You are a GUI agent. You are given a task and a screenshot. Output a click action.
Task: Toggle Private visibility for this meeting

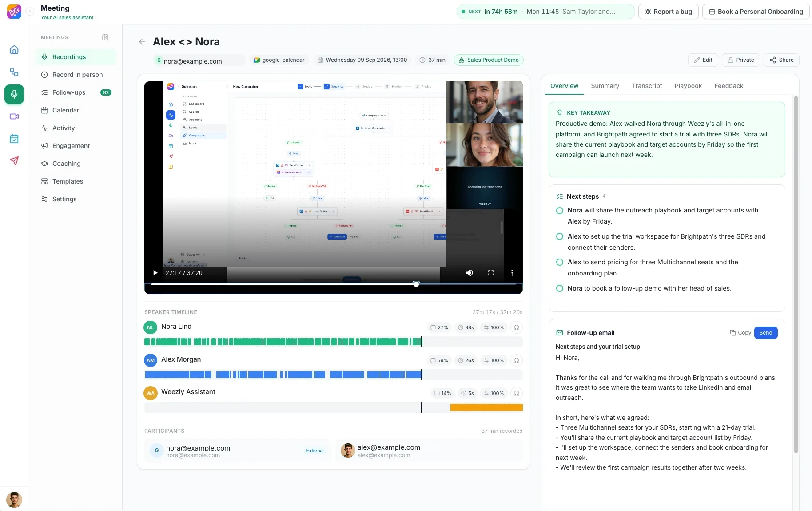(741, 60)
